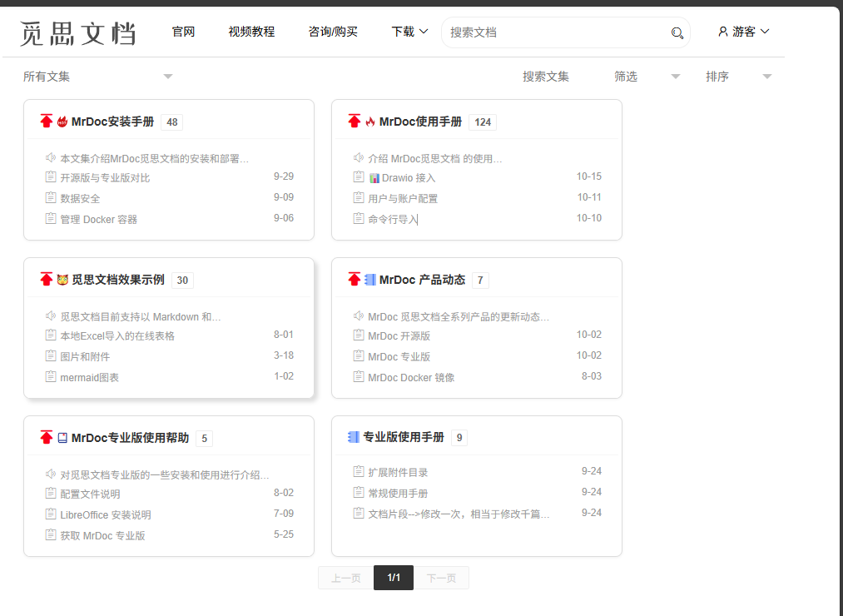Click the document icon beside 数据安全
Screen dimensions: 843x616
(51, 197)
